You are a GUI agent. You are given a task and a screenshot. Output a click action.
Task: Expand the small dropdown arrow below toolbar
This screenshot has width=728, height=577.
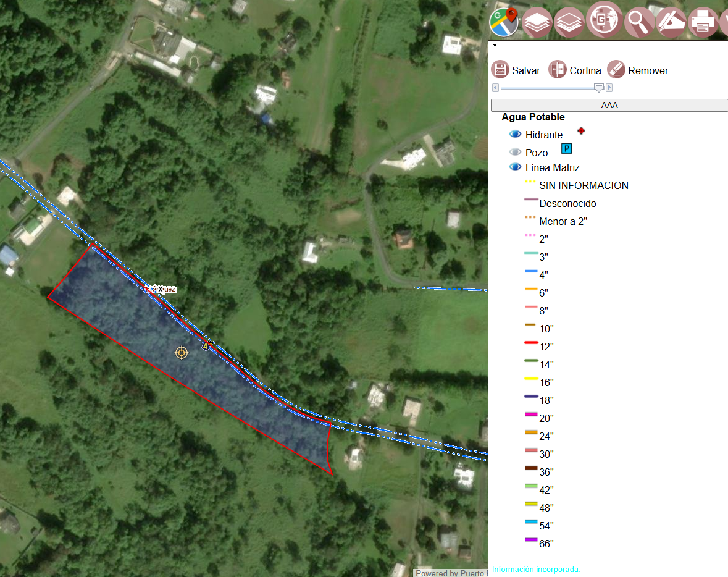(495, 45)
